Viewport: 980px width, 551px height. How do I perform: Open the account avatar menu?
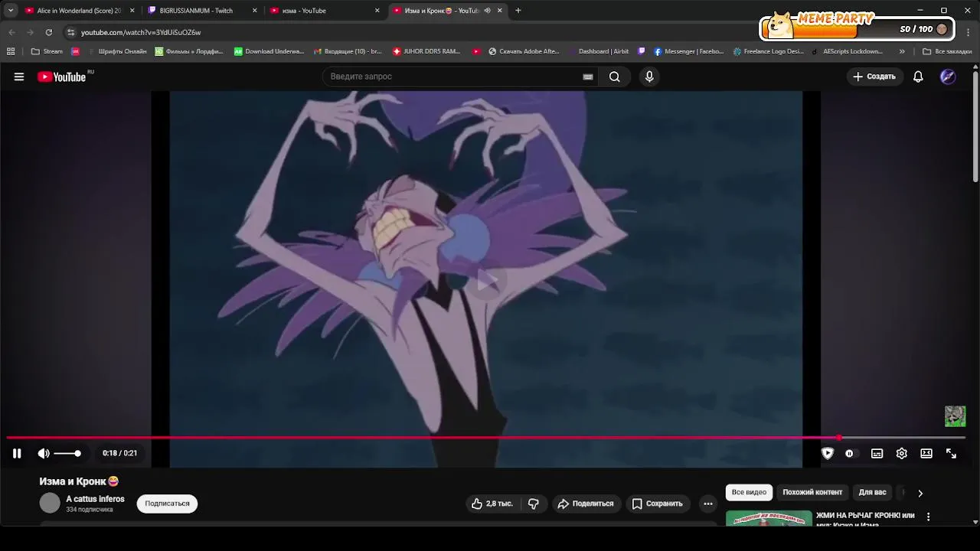click(948, 77)
